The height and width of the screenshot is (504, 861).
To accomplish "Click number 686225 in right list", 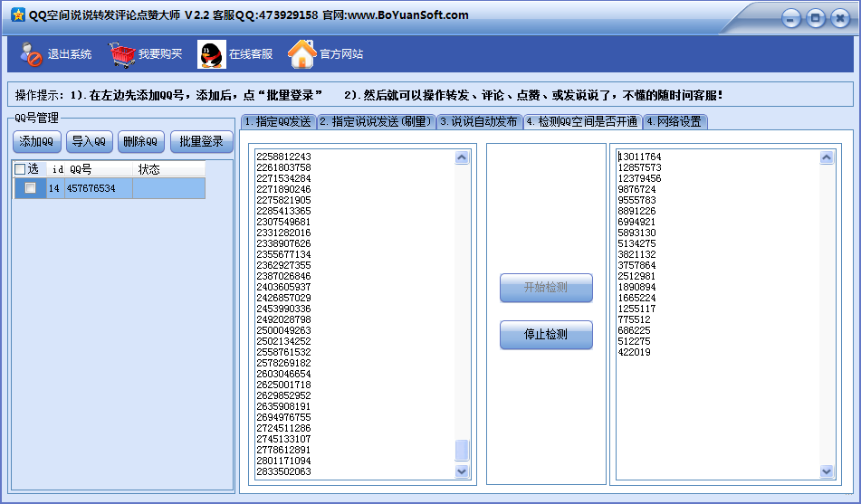I will point(635,330).
